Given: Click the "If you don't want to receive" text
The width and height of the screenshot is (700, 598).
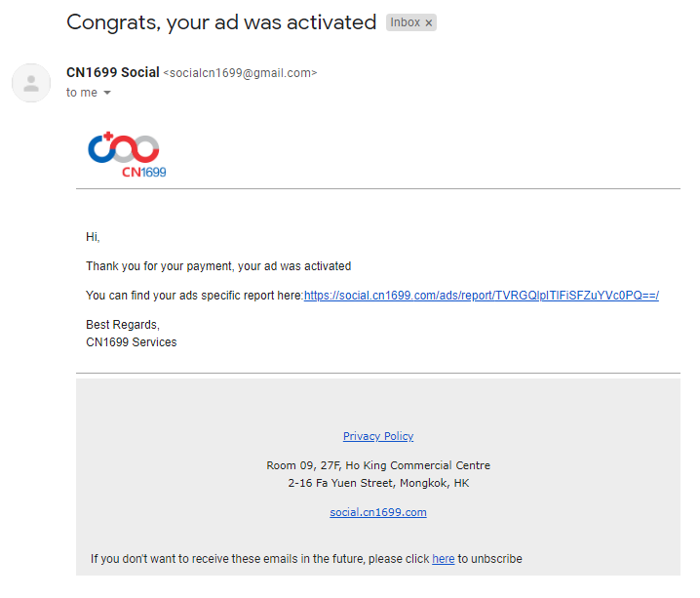Looking at the screenshot, I should click(260, 559).
